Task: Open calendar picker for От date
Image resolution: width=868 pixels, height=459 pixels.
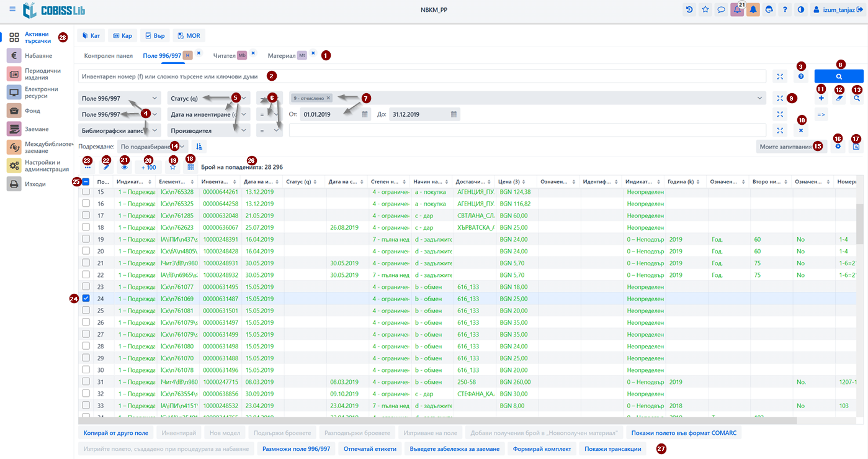Action: [365, 114]
